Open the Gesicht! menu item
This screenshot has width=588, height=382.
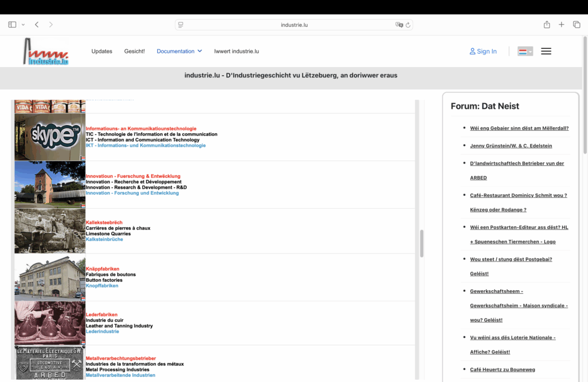click(134, 51)
